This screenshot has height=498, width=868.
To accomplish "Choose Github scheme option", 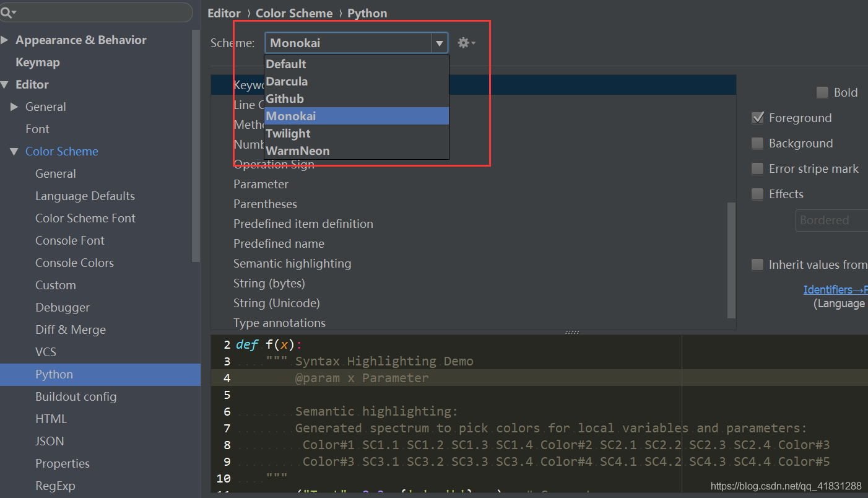I will coord(356,98).
